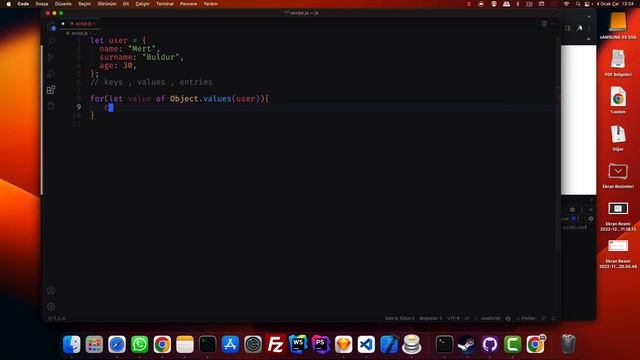Viewport: 640px width, 360px height.
Task: Click errors and warnings count in status bar
Action: point(57,318)
